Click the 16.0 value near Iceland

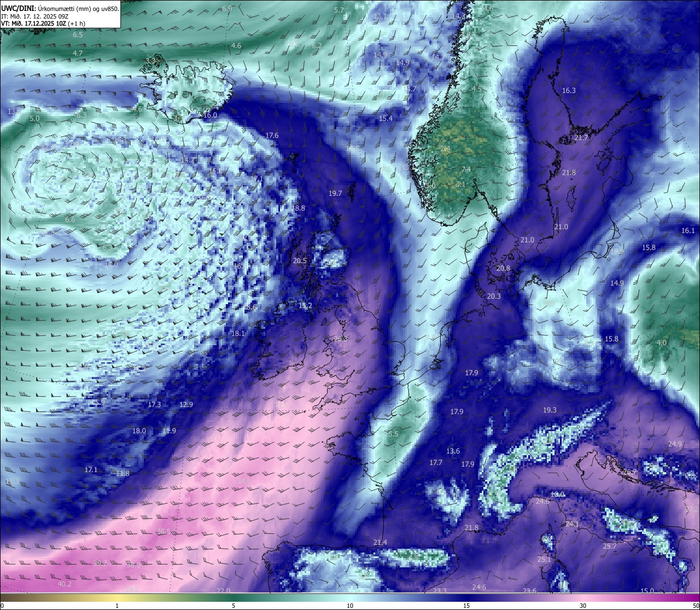click(210, 115)
